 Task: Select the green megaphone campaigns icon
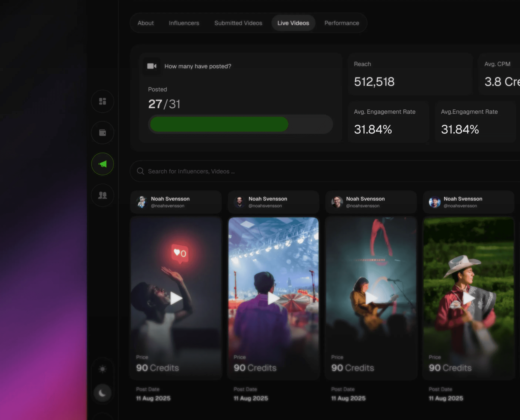102,164
